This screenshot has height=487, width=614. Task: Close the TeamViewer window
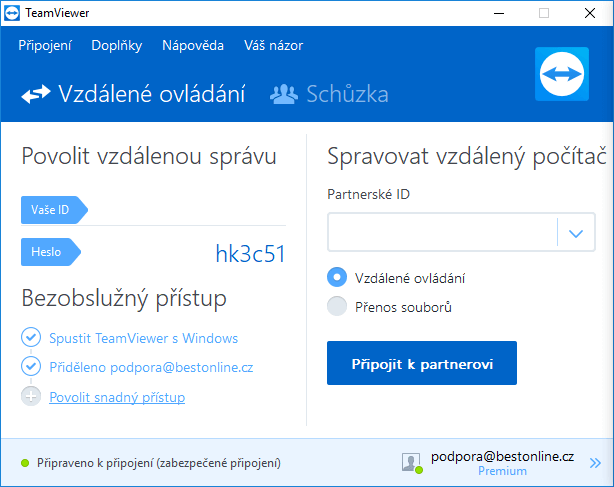[590, 13]
